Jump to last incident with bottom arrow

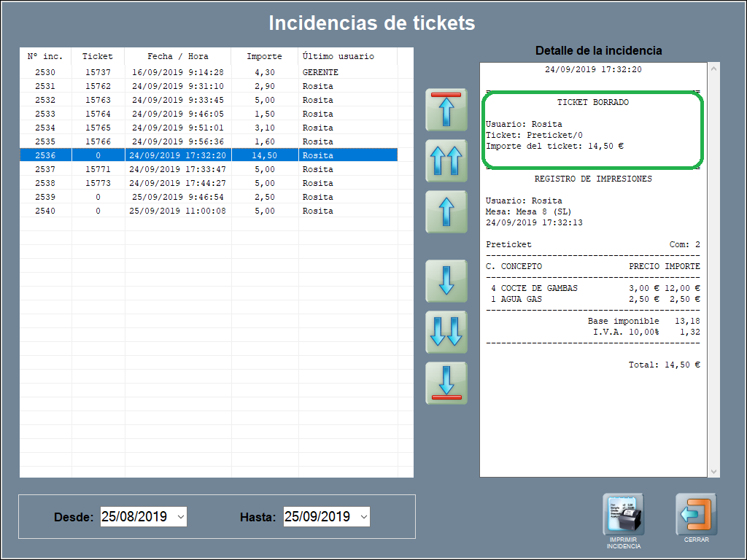click(x=446, y=383)
